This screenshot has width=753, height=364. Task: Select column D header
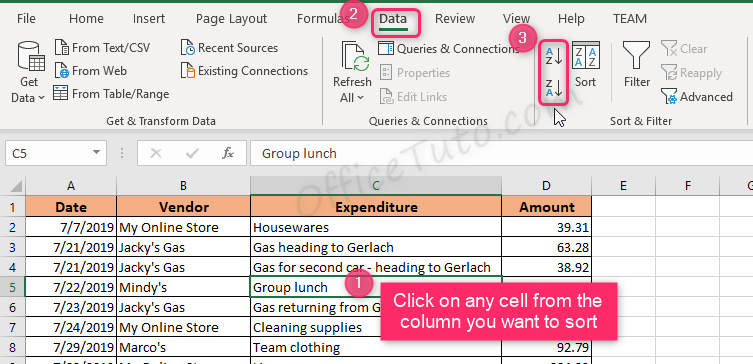coord(547,186)
